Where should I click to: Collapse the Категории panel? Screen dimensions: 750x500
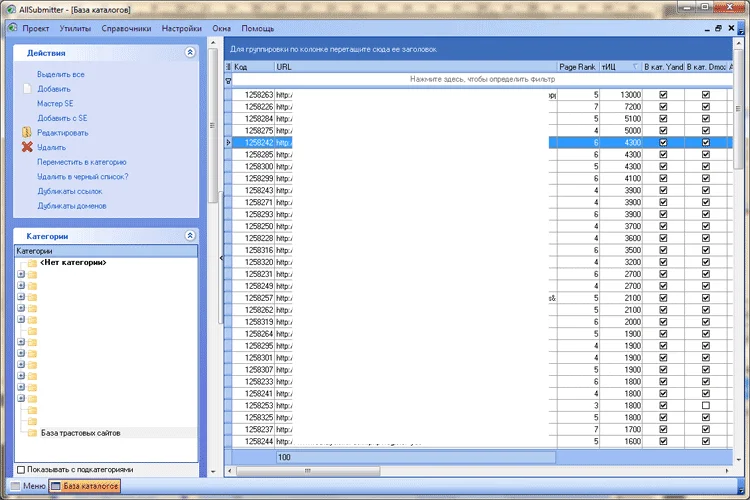(190, 236)
